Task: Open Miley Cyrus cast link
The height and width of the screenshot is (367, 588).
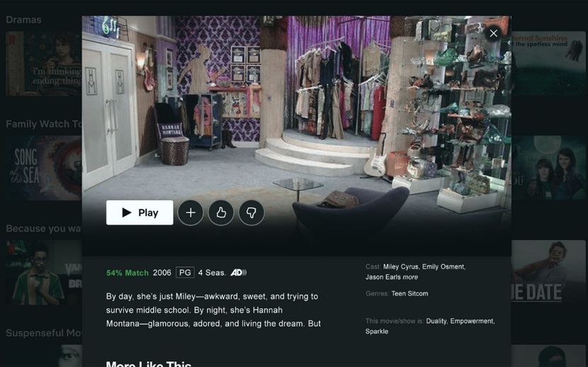Action: pyautogui.click(x=400, y=267)
